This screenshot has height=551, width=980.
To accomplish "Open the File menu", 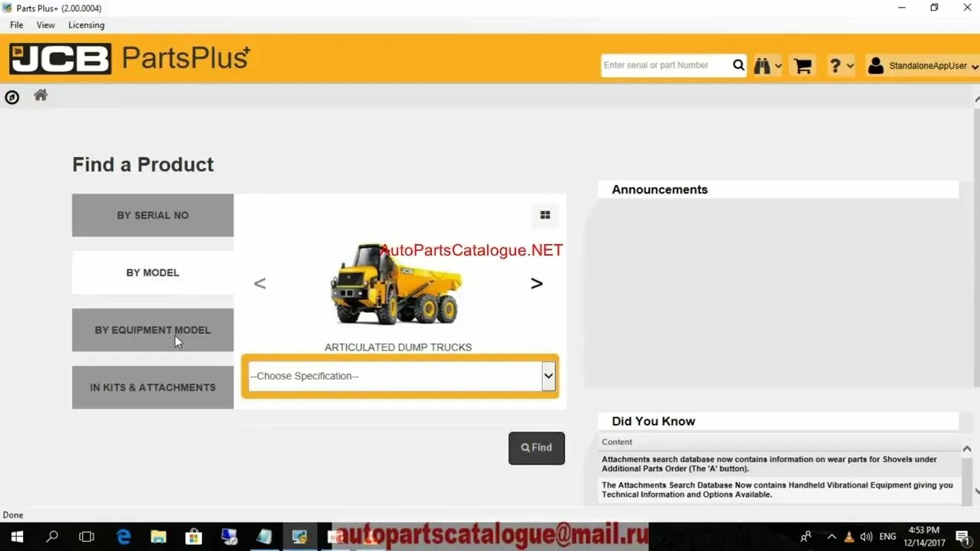I will pyautogui.click(x=16, y=25).
